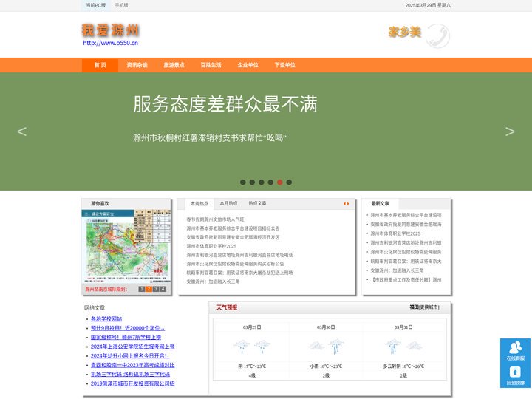
Task: Go to the previous banner slide arrow
Action: tap(22, 132)
